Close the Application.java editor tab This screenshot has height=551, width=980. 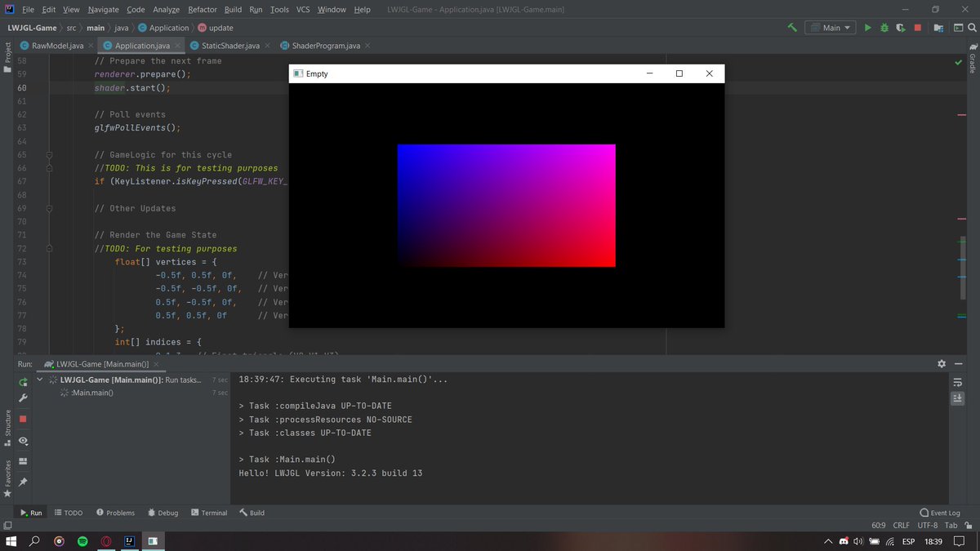click(178, 46)
